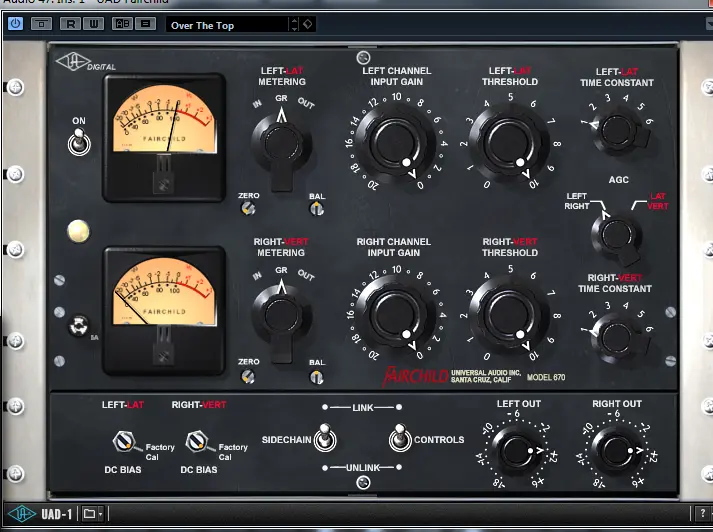The image size is (713, 532).
Task: Flip the SIDECHAIN link toggle switch
Action: pos(325,438)
